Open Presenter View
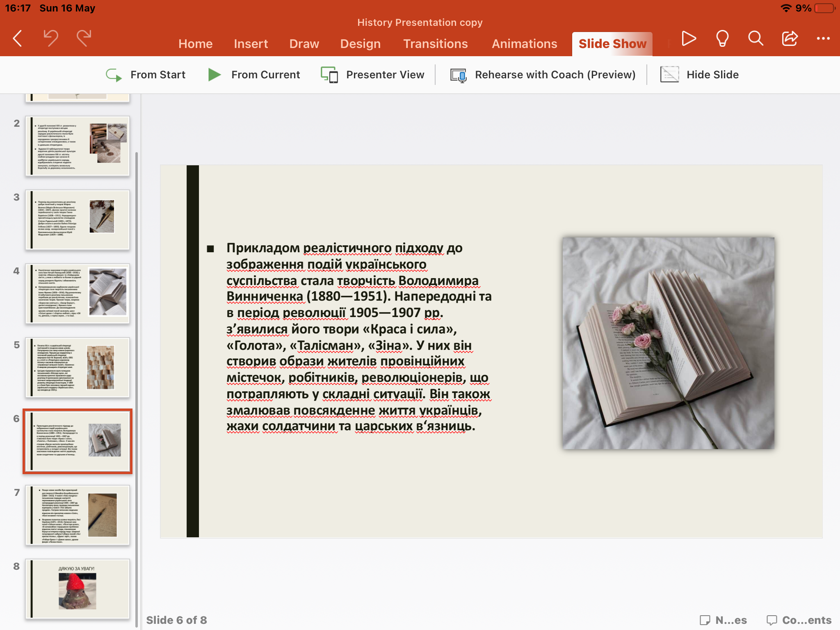 (x=372, y=75)
